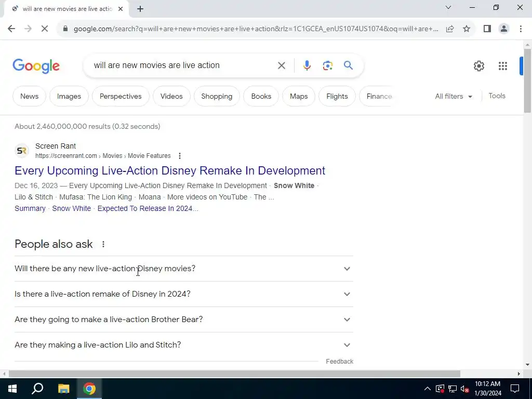This screenshot has height=399, width=532.
Task: Open a new tab with plus button
Action: click(x=140, y=9)
